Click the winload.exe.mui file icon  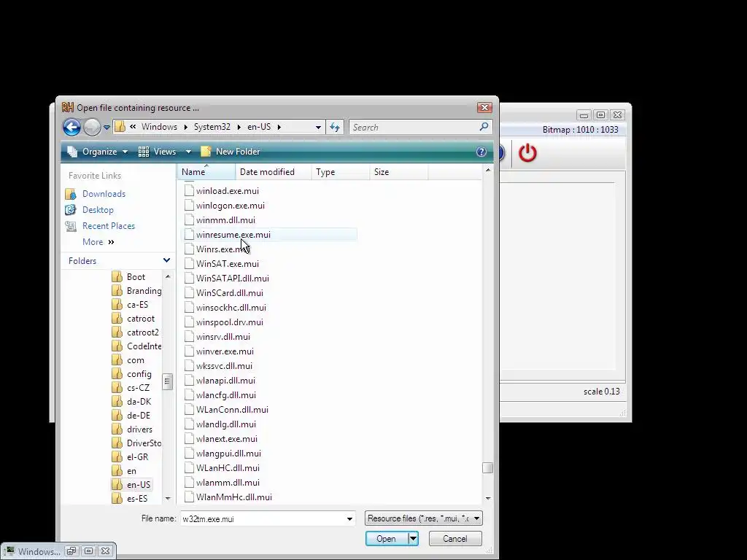point(189,190)
